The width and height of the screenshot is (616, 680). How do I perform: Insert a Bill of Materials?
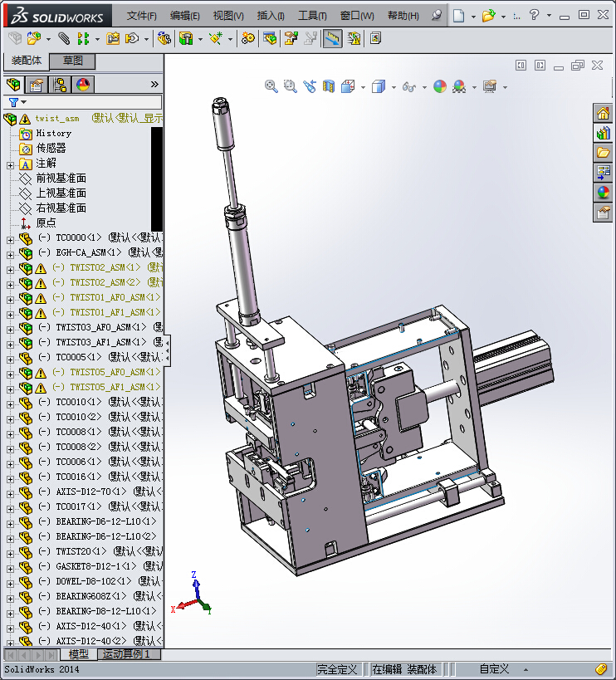(270, 38)
